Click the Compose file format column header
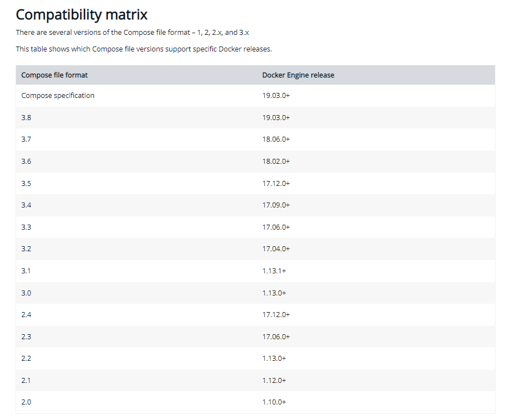 tap(54, 75)
